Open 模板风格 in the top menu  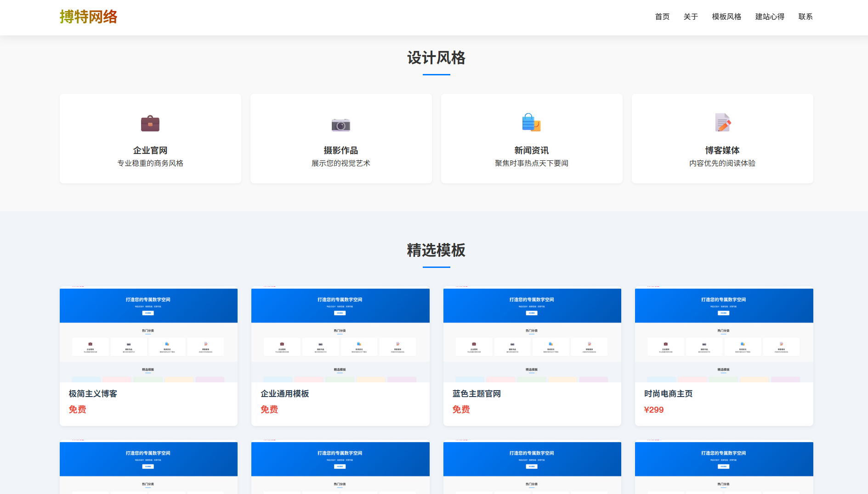click(726, 17)
